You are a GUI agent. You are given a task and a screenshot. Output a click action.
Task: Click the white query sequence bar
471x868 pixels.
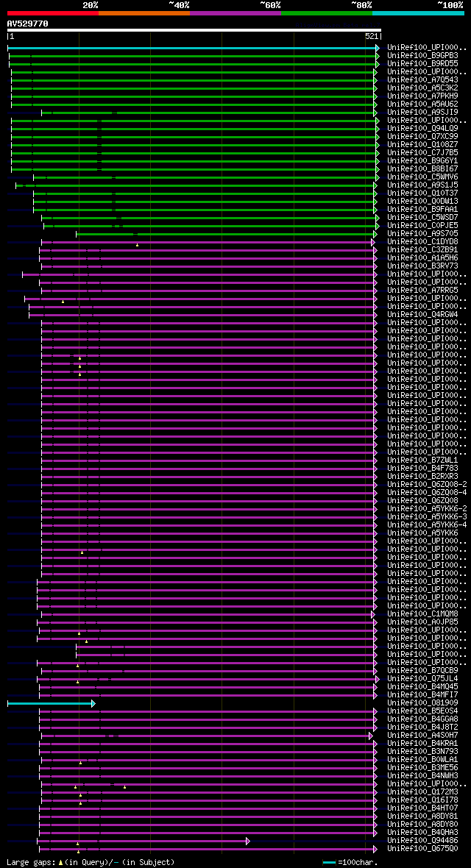[194, 30]
